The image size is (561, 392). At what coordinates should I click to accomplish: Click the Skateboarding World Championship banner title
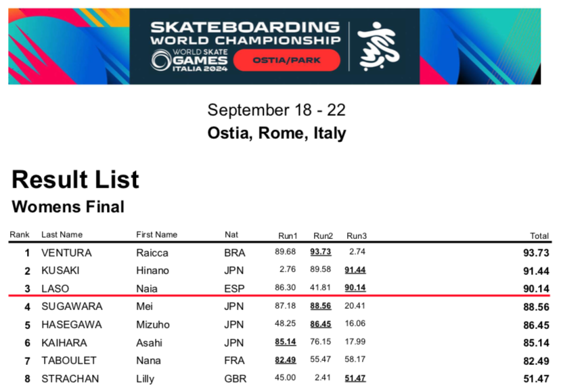click(245, 34)
